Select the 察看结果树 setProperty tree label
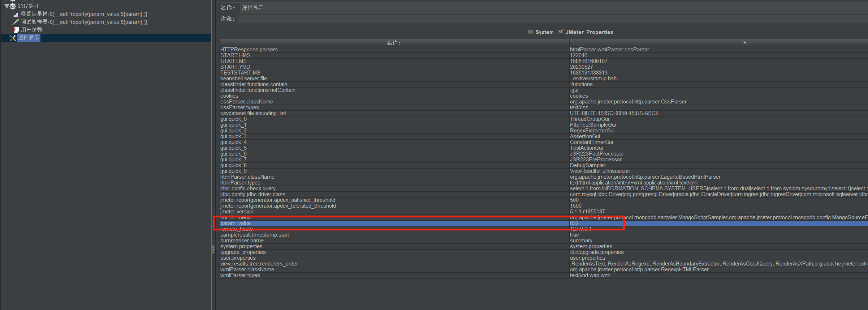This screenshot has width=868, height=310. pyautogui.click(x=84, y=14)
